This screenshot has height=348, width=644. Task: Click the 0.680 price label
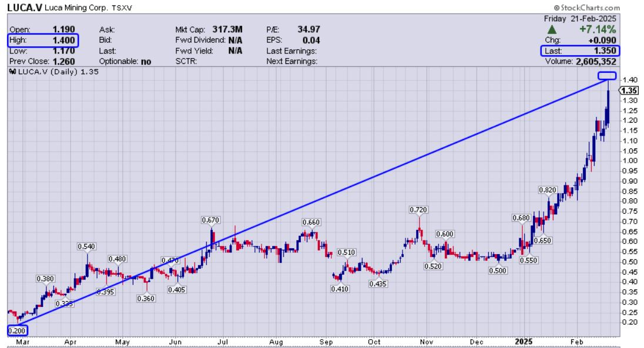pyautogui.click(x=521, y=218)
